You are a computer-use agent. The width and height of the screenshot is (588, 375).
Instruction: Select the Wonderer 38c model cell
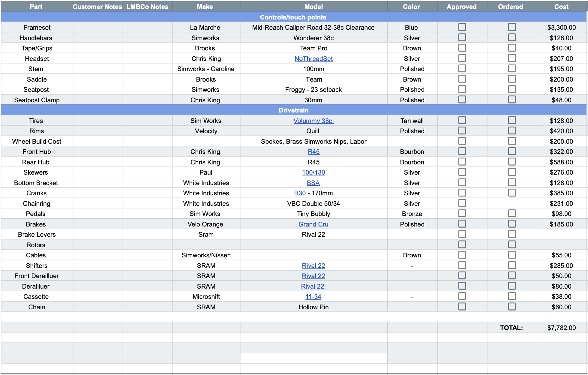tap(313, 38)
